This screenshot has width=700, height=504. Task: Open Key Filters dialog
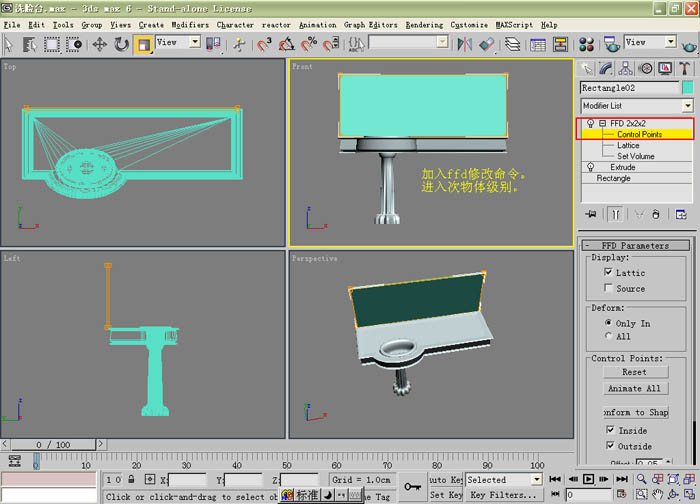(504, 495)
